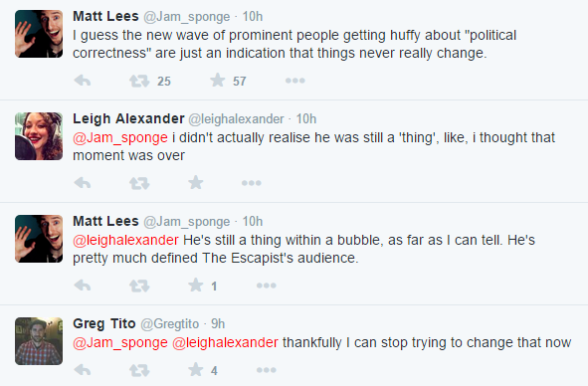Image resolution: width=588 pixels, height=386 pixels.
Task: Retweet the tweet with 25 retweets
Action: pyautogui.click(x=139, y=81)
